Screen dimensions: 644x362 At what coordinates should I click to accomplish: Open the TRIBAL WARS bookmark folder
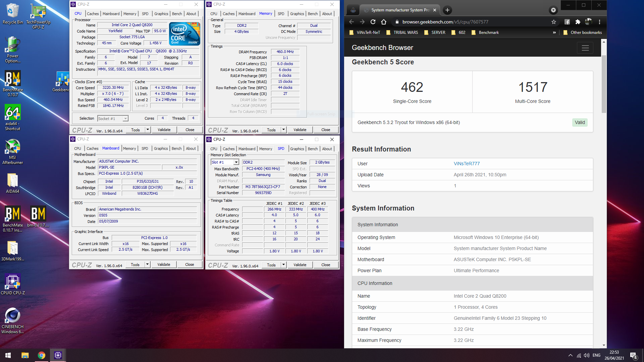pos(402,33)
